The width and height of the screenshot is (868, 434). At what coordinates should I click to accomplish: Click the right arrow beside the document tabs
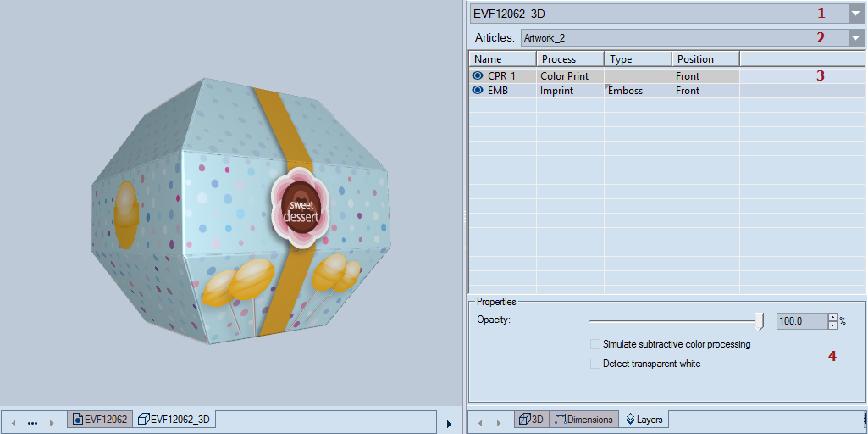(51, 421)
